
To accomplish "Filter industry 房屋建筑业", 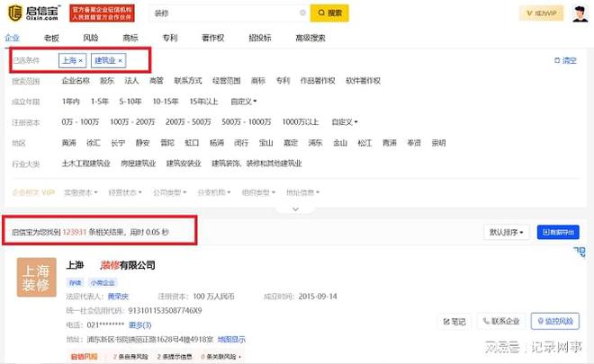I will pos(139,164).
